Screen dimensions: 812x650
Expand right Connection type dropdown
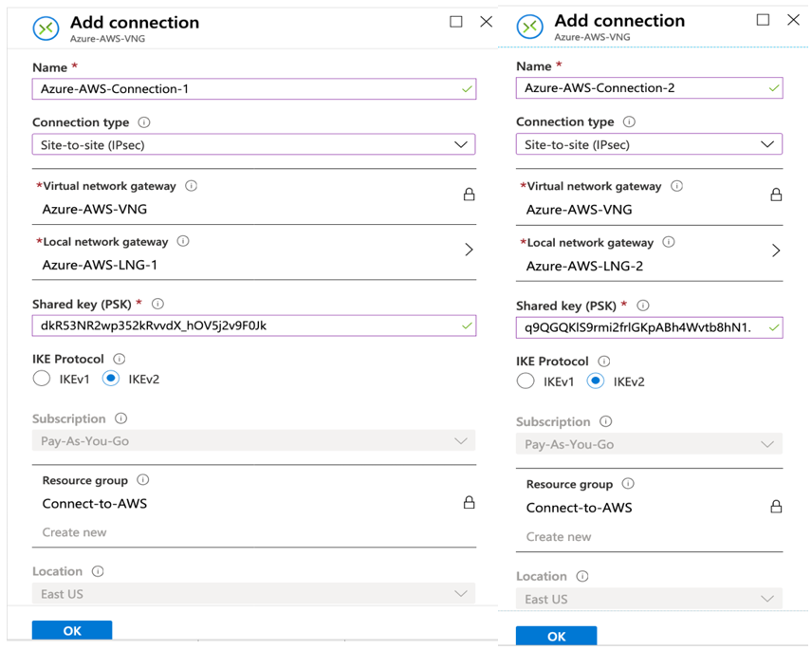coord(767,144)
